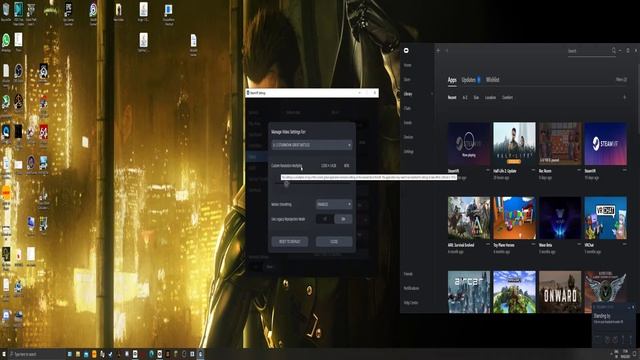Set Legacy Reprojection Mode to Off
This screenshot has height=360, width=640.
pos(325,219)
